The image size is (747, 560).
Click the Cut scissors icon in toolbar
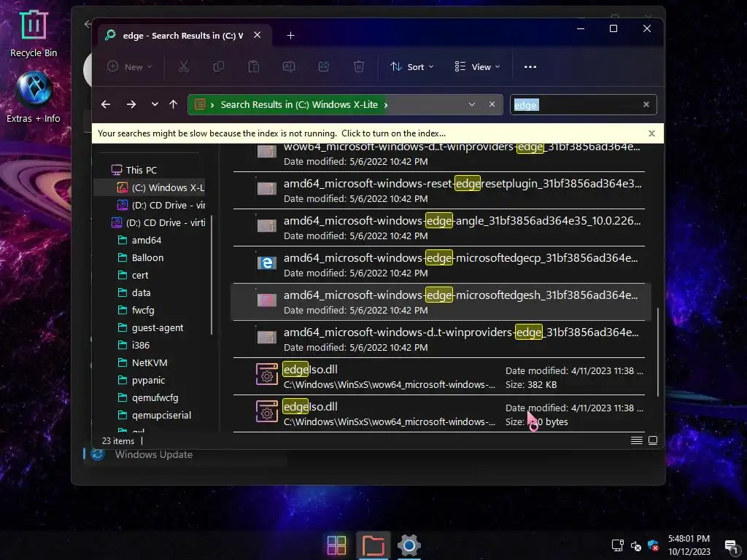point(183,66)
